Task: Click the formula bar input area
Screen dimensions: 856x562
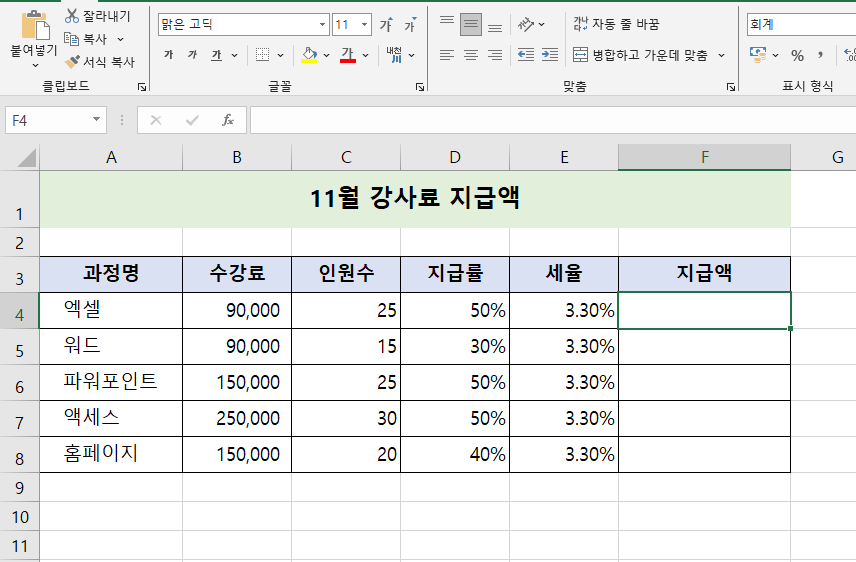Action: click(x=553, y=120)
